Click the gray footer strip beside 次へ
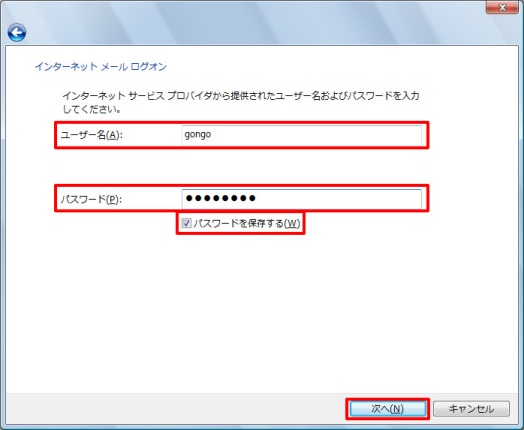The width and height of the screenshot is (524, 430). [174, 409]
